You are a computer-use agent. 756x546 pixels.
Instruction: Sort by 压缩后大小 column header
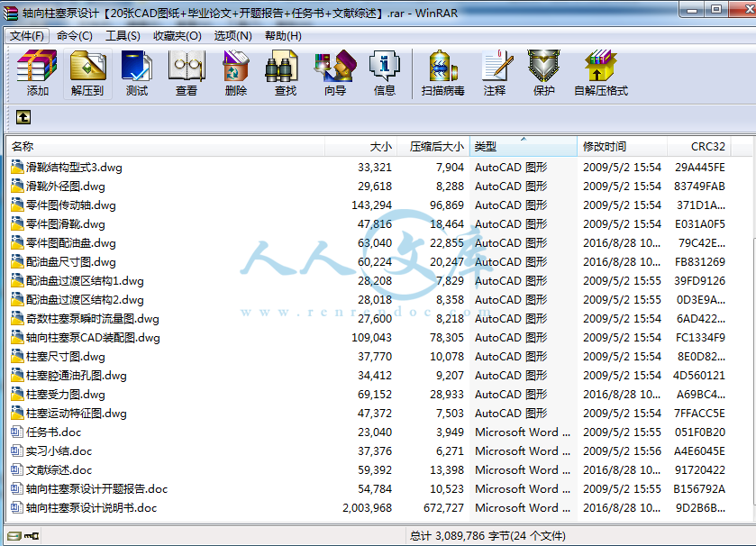click(433, 147)
